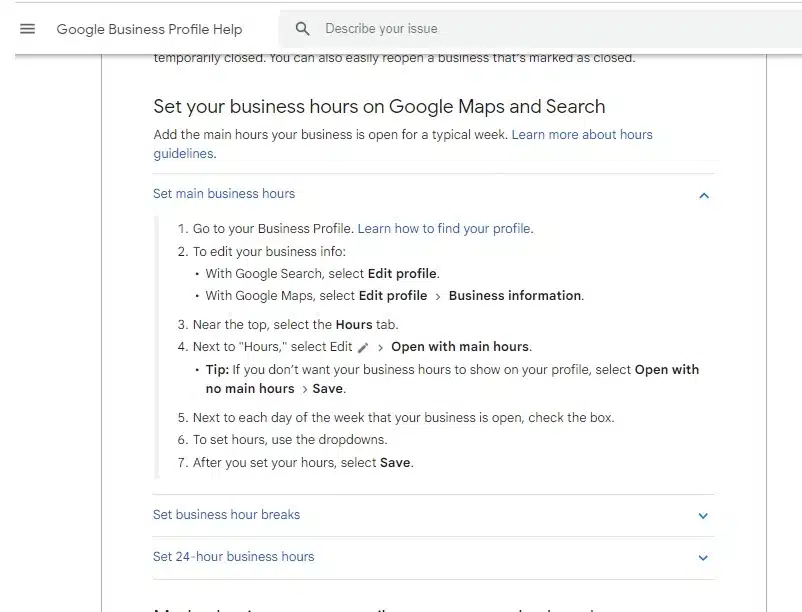802x612 pixels.
Task: Click the search magnifier icon
Action: 302,29
